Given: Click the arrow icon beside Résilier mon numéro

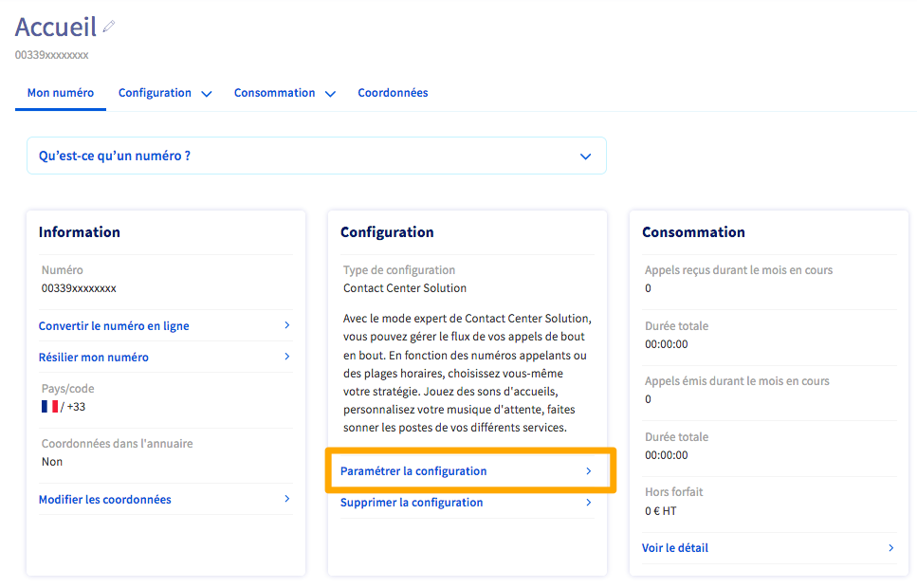Looking at the screenshot, I should click(287, 357).
